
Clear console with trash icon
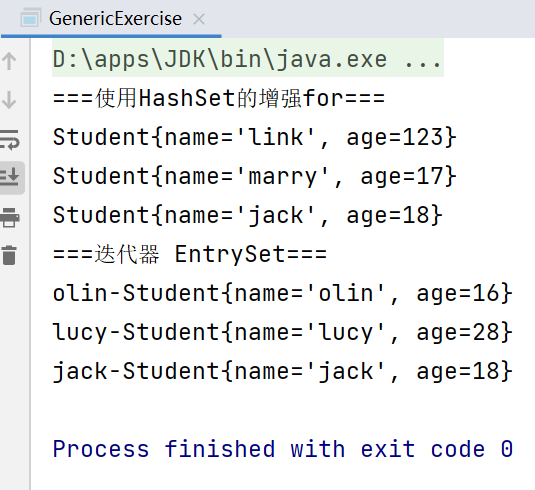[9, 255]
